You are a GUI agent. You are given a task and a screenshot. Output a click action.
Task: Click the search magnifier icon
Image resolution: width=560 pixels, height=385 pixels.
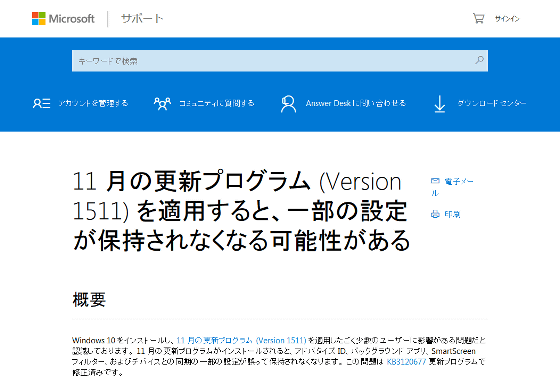coord(479,60)
